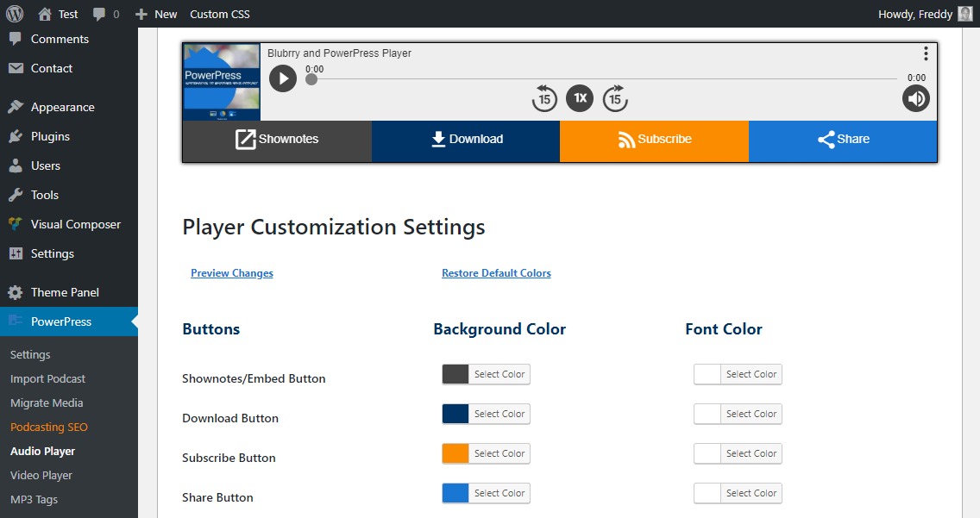Open Video Player submenu item
The height and width of the screenshot is (518, 980).
(41, 475)
